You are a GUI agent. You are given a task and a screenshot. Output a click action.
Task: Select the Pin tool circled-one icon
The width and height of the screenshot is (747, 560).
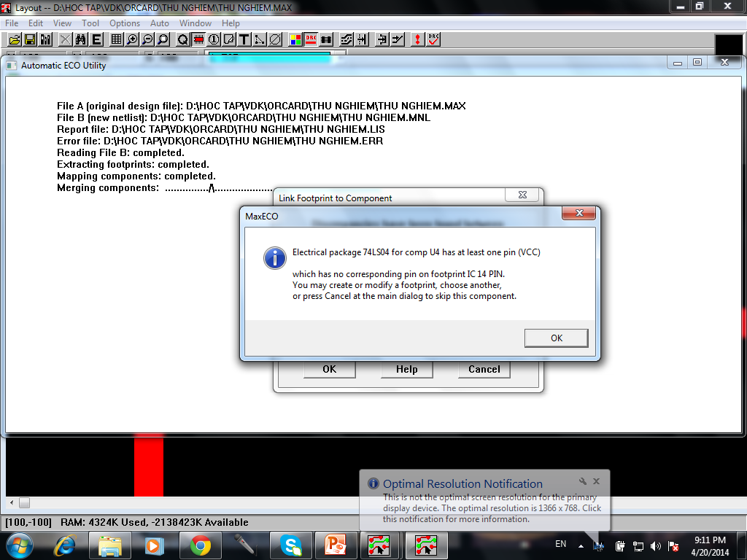(214, 39)
